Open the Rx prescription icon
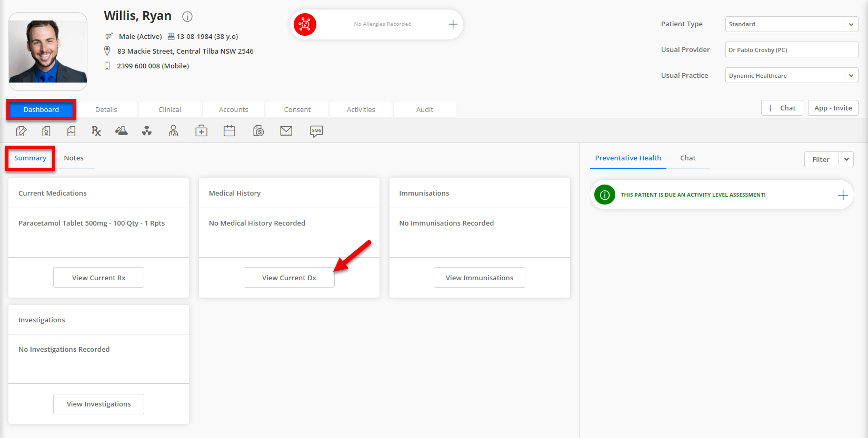This screenshot has height=438, width=868. 96,131
